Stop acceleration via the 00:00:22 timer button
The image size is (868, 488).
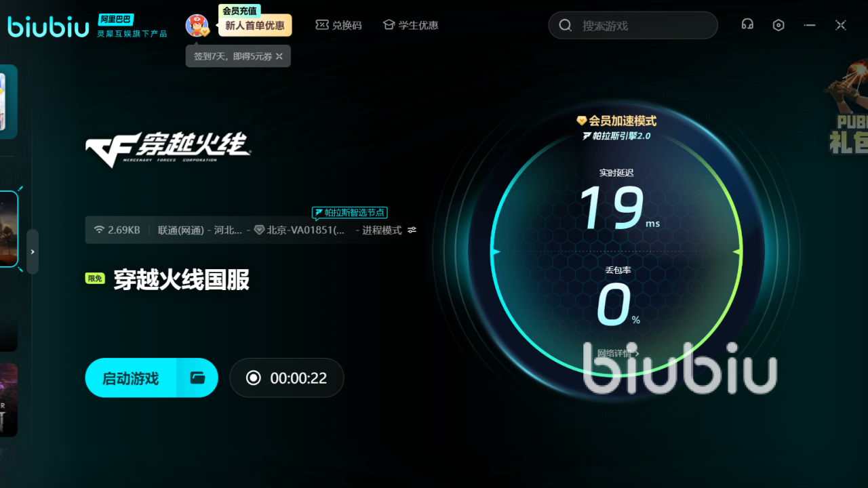pos(286,378)
